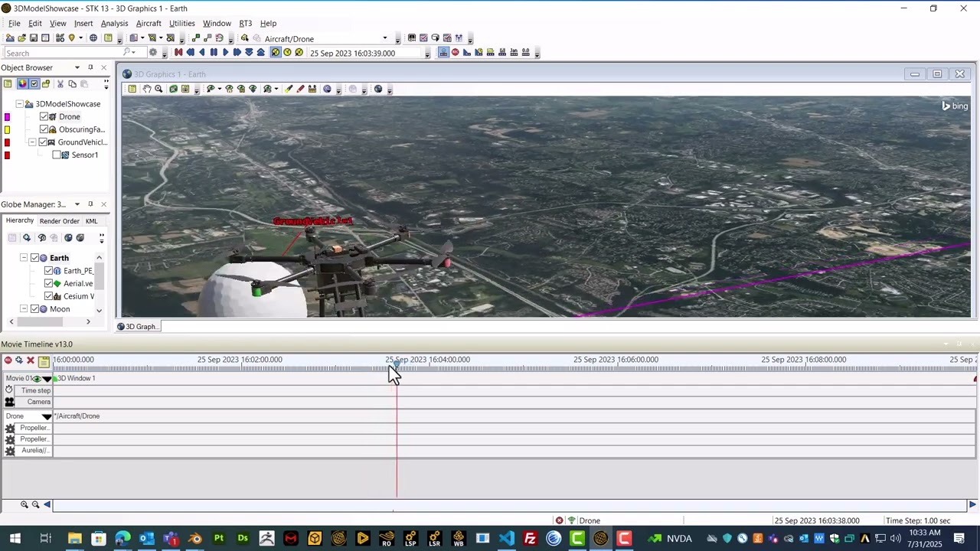Click the Search input field
Viewport: 980px width, 551px height.
tap(61, 53)
